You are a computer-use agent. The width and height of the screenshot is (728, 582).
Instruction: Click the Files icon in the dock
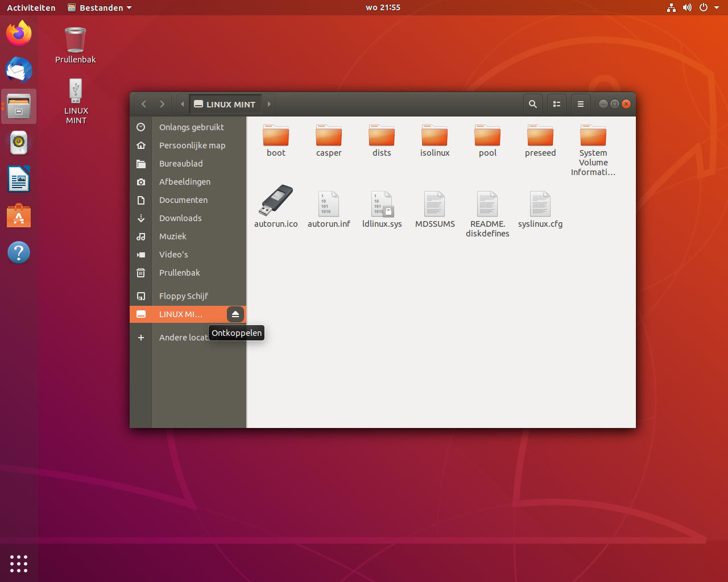(19, 106)
